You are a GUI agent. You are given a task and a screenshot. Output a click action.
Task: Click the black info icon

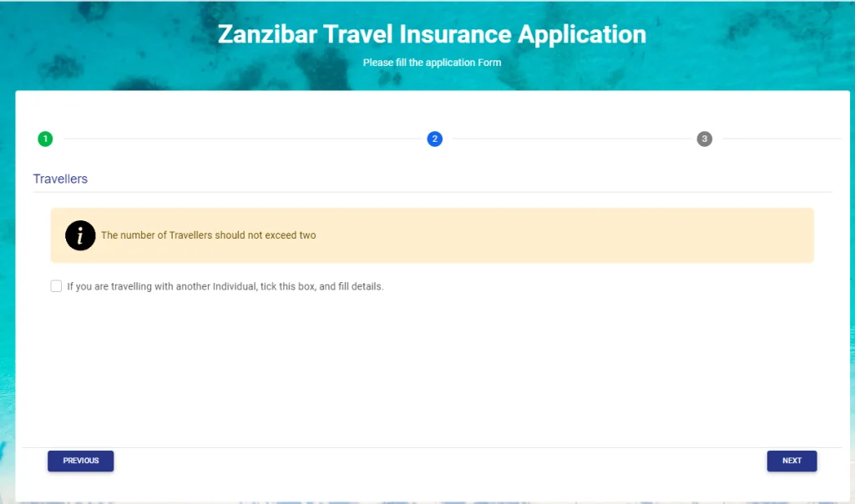tap(80, 235)
